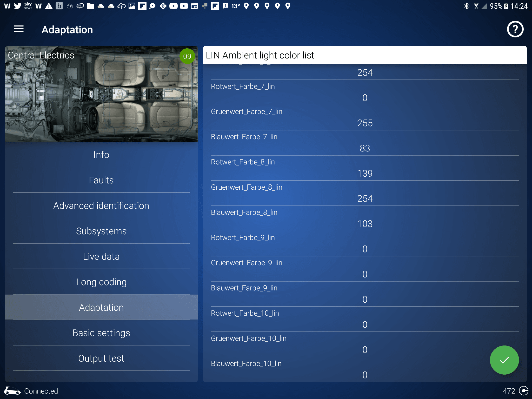Tap the Bluetooth status bar icon
Image resolution: width=532 pixels, height=399 pixels.
466,6
